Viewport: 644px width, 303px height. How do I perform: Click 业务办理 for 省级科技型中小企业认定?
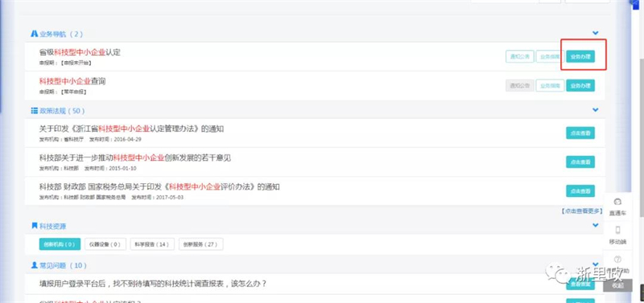[580, 56]
